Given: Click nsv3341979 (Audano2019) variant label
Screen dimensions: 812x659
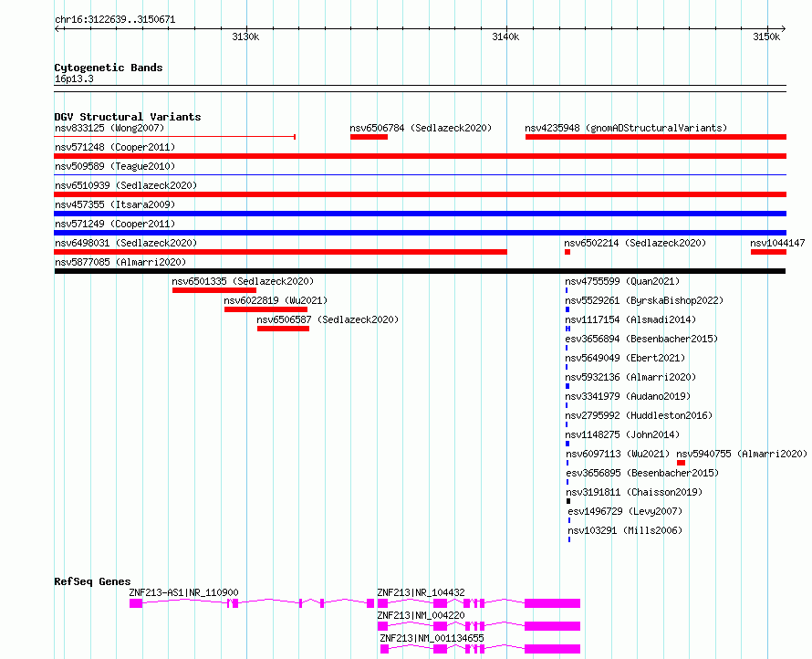Looking at the screenshot, I should [x=628, y=396].
